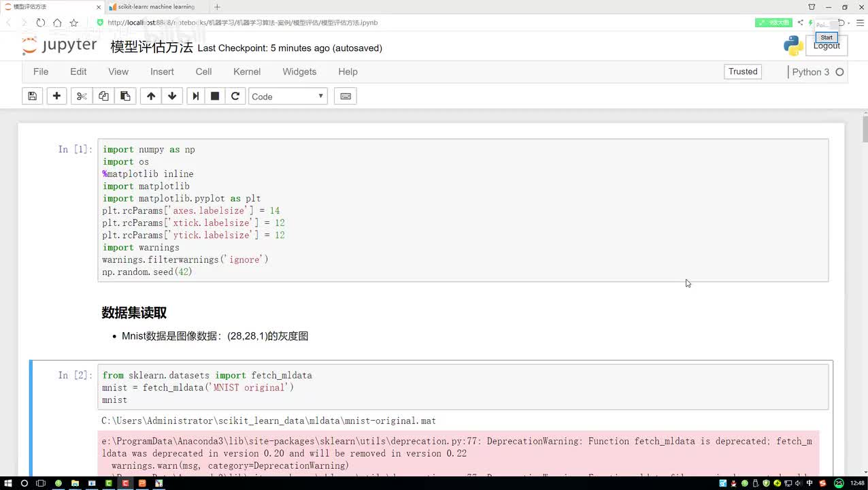Open the Edit menu
868x490 pixels.
click(x=78, y=71)
